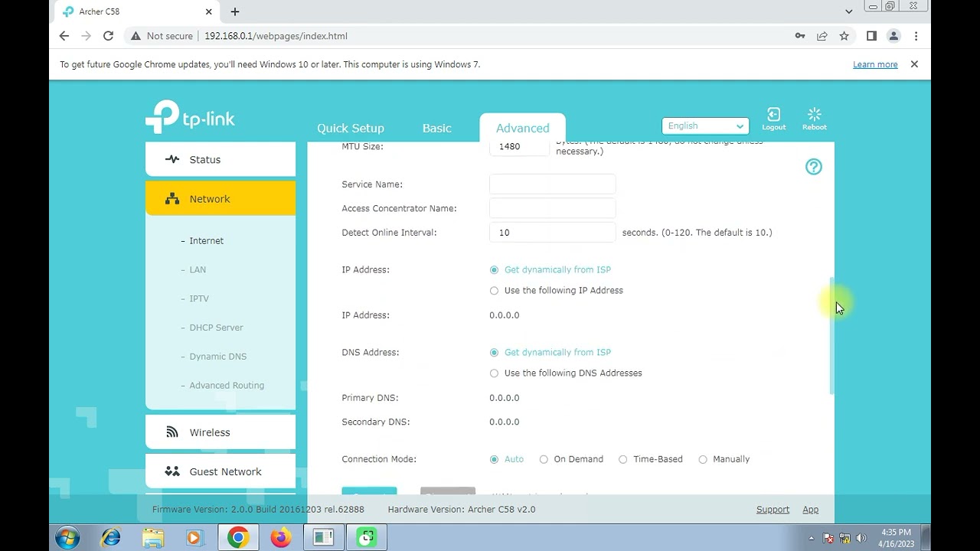Image resolution: width=980 pixels, height=551 pixels.
Task: Toggle the browser side panel icon
Action: [x=871, y=36]
